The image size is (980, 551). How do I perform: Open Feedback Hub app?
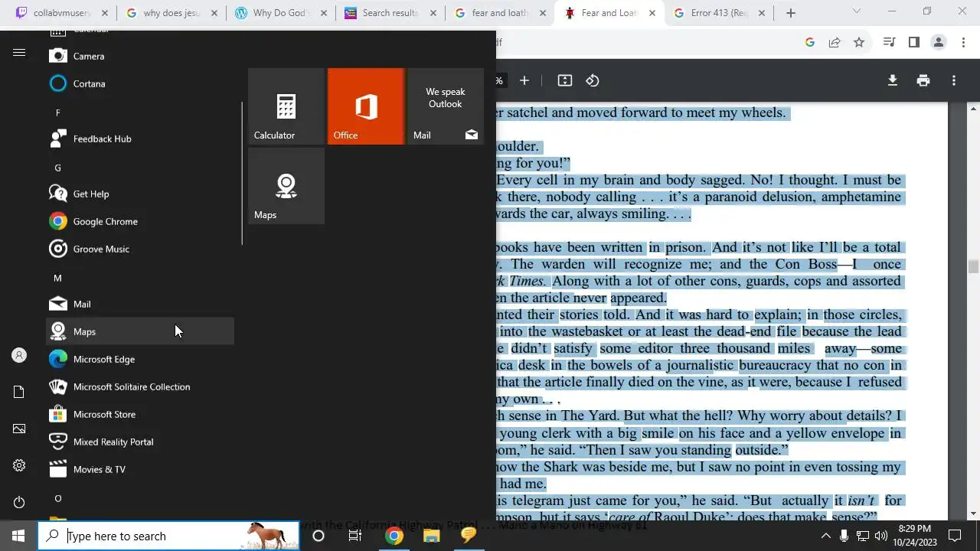coord(140,139)
